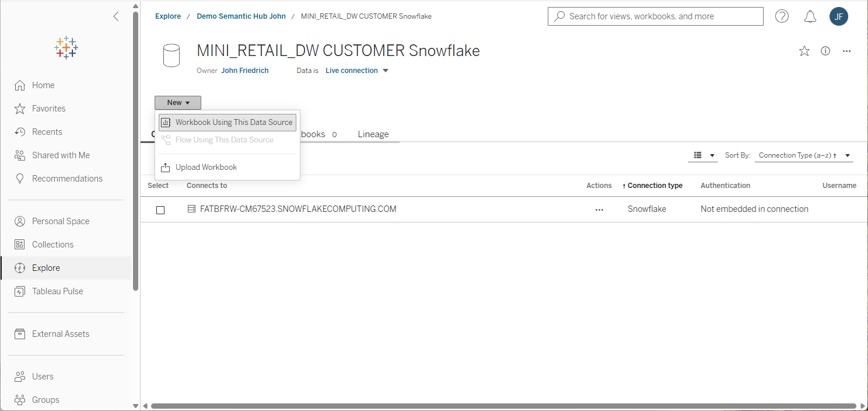Open the list view type dropdown
Viewport: 868px width, 411px height.
click(x=702, y=155)
